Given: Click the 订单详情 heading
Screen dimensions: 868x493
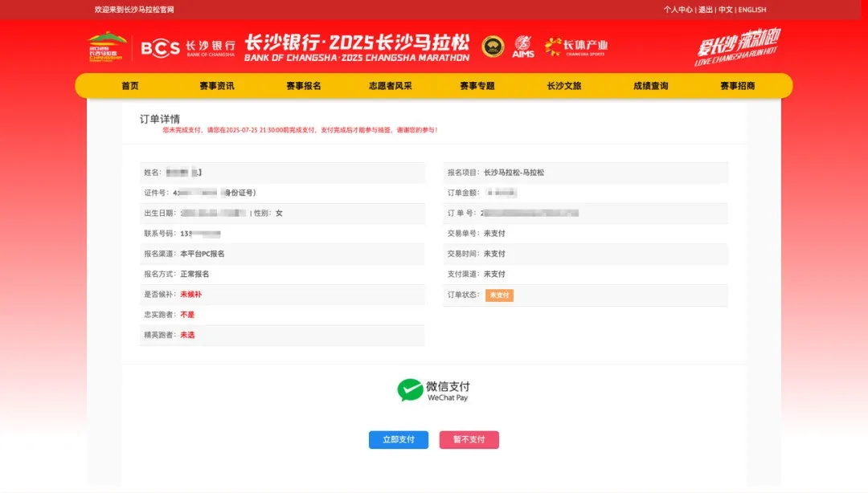Looking at the screenshot, I should pos(159,119).
